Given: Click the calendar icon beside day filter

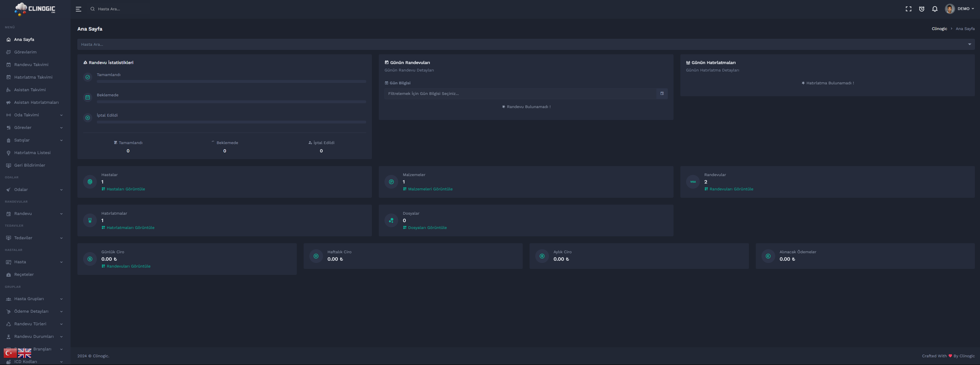Looking at the screenshot, I should click(662, 94).
